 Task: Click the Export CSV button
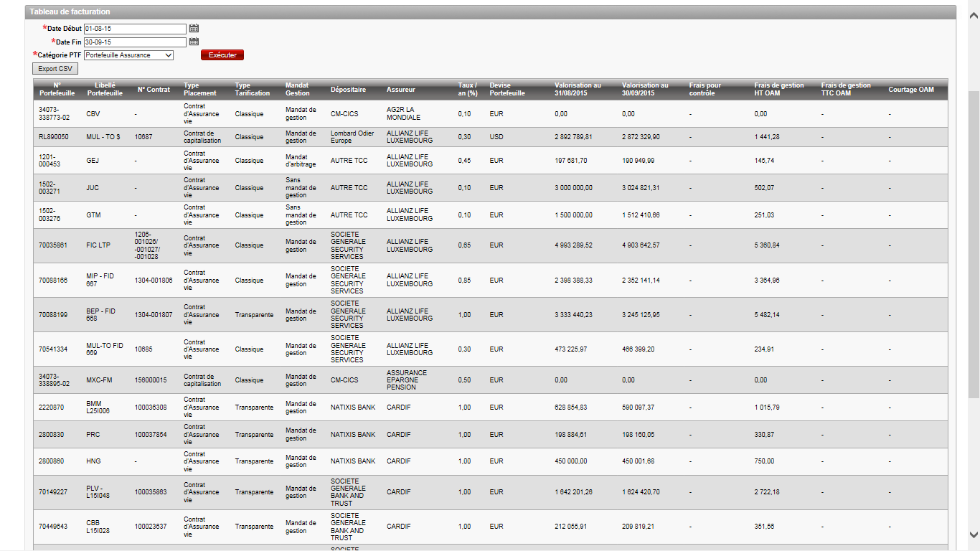pyautogui.click(x=55, y=69)
